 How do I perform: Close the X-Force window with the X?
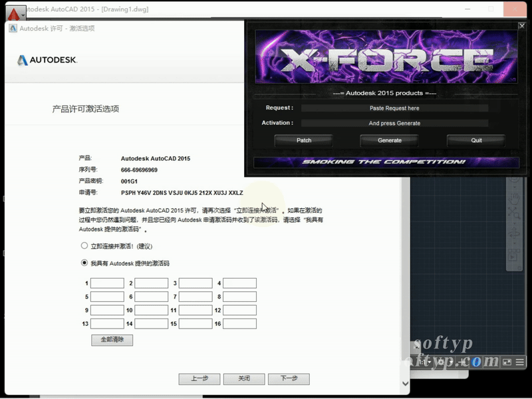522,26
